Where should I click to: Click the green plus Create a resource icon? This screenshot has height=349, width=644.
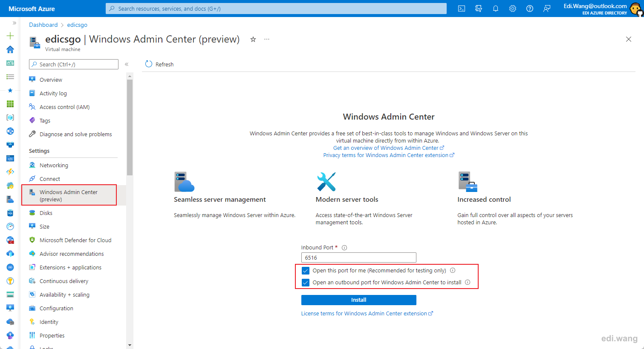pyautogui.click(x=10, y=36)
